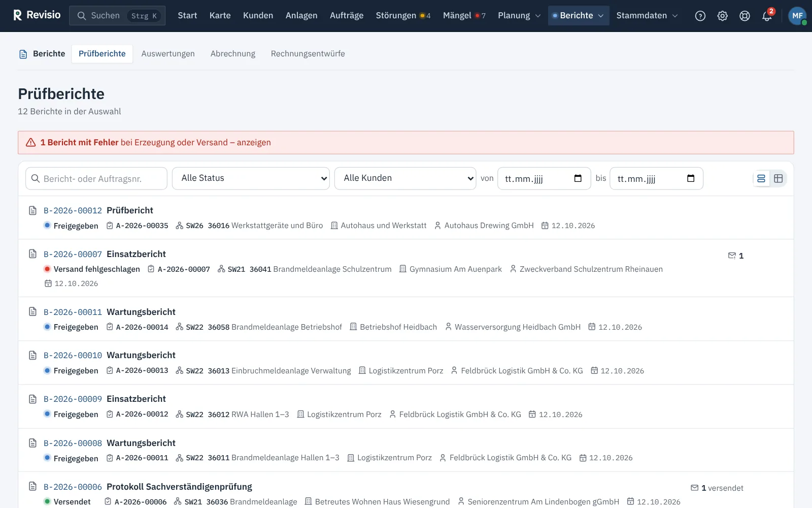Expand the Planung menu

click(x=519, y=16)
